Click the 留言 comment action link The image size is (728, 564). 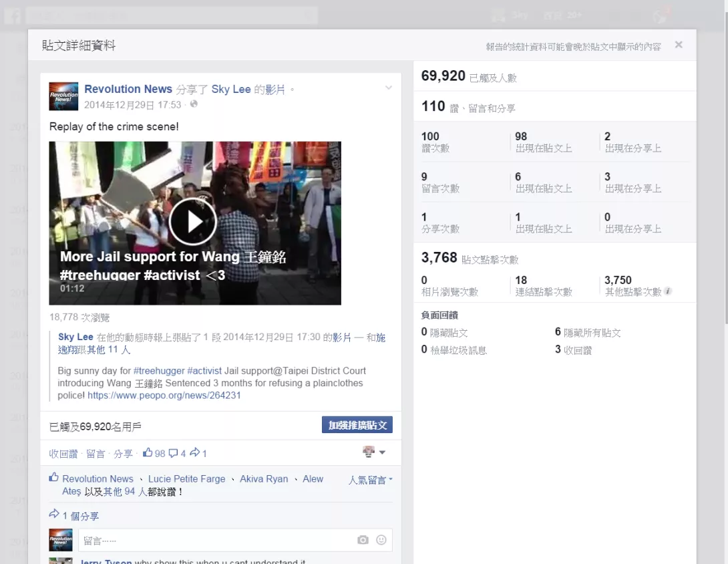(x=96, y=454)
